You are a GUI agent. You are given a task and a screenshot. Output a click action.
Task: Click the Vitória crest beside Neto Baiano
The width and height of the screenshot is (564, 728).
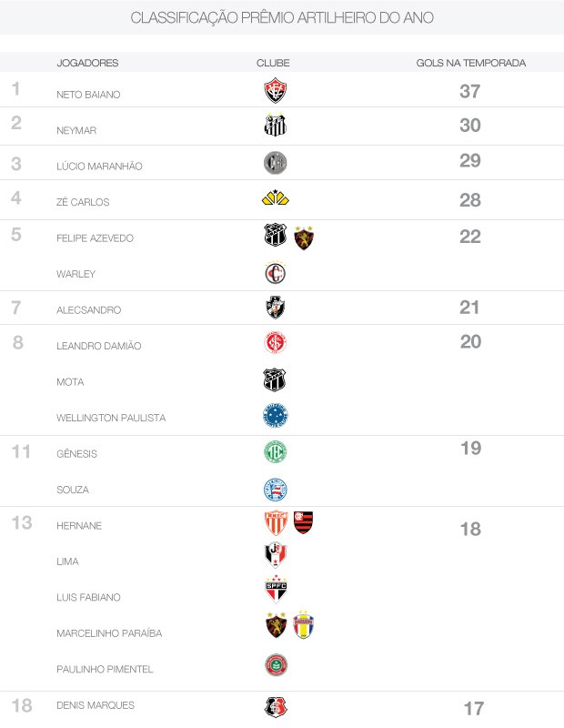click(x=276, y=90)
